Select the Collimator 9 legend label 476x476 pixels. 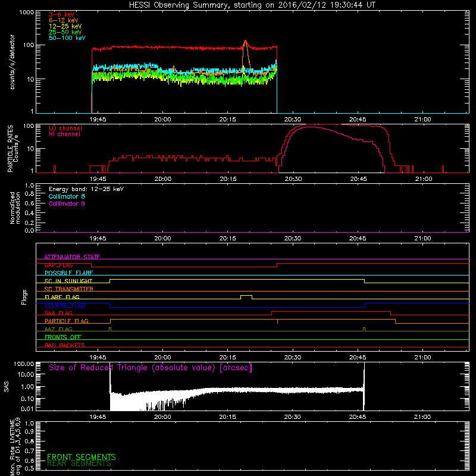click(67, 203)
